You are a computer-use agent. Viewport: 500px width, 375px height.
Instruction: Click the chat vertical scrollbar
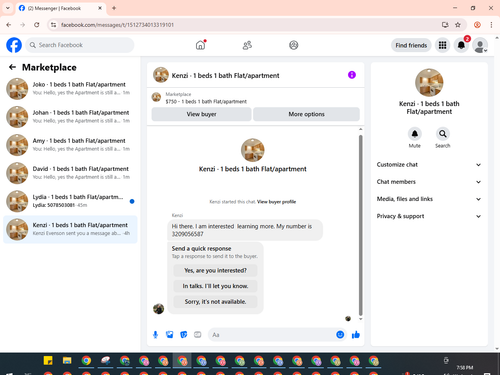pos(360,225)
